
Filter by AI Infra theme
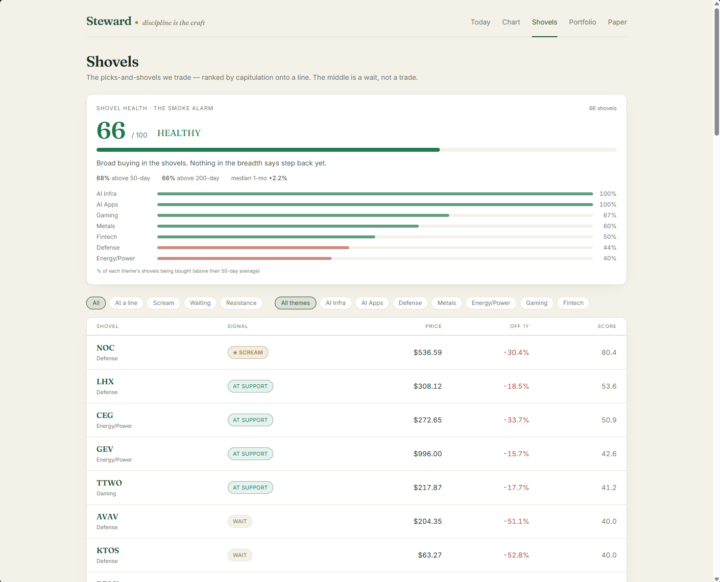tap(335, 303)
